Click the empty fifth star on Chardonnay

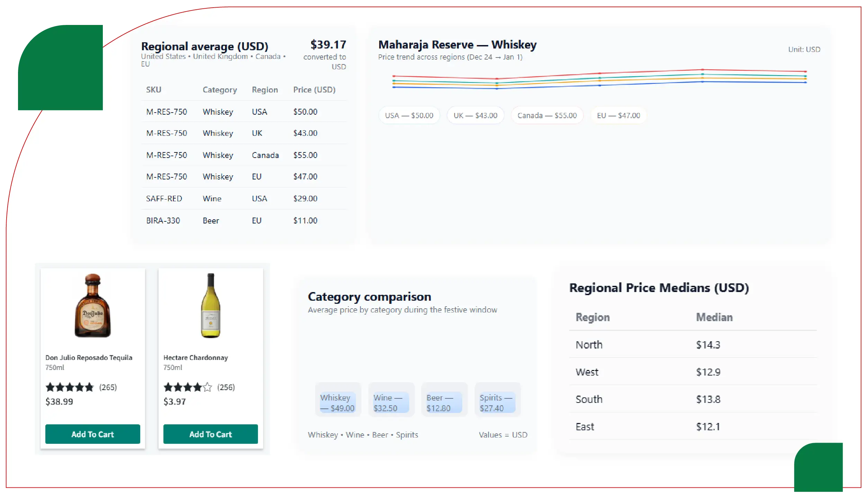tap(207, 387)
